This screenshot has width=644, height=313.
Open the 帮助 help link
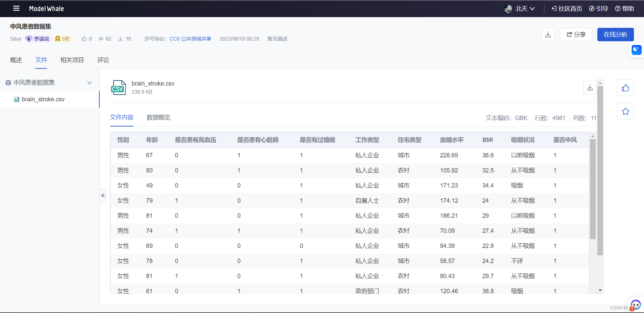pyautogui.click(x=625, y=9)
